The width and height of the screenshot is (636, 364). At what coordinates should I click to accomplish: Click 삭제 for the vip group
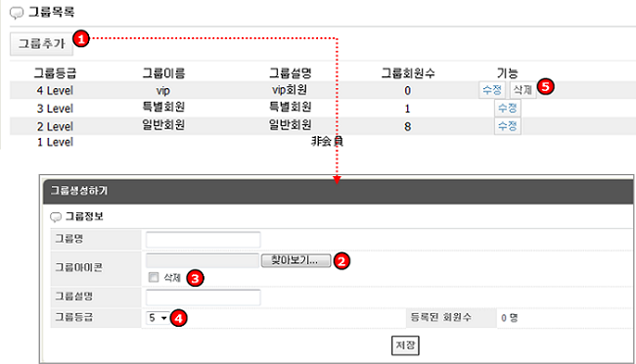click(x=522, y=90)
